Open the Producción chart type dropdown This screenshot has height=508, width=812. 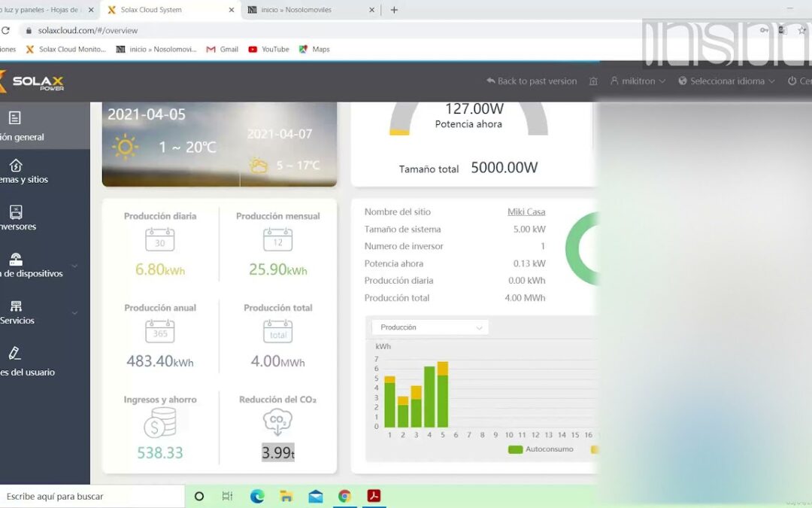[x=430, y=327]
